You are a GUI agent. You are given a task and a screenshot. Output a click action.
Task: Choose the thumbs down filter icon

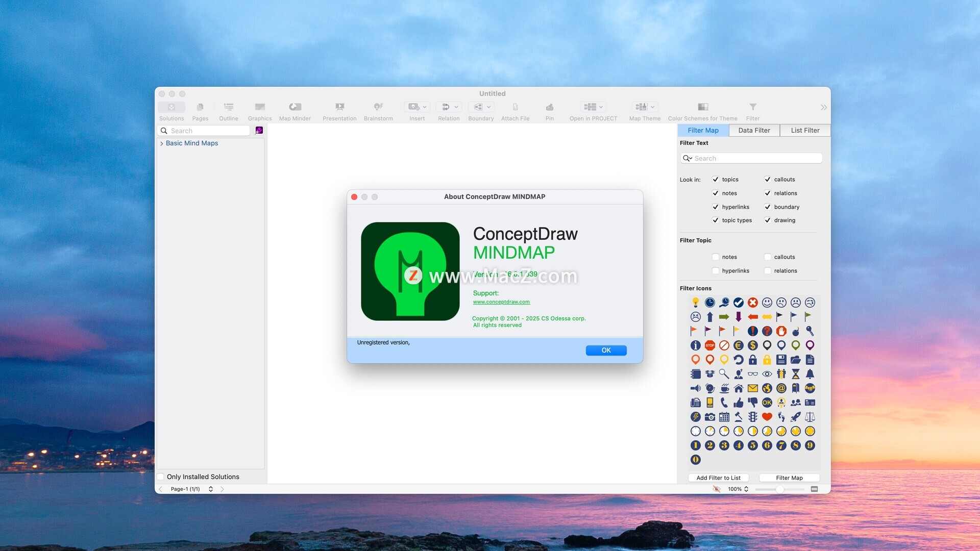pyautogui.click(x=752, y=403)
